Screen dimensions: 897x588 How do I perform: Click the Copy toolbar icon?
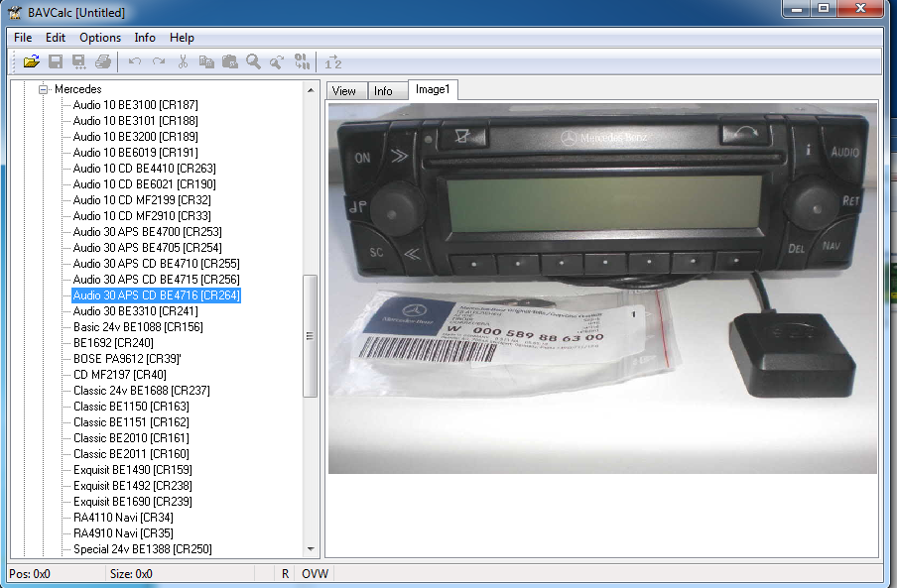click(x=207, y=60)
